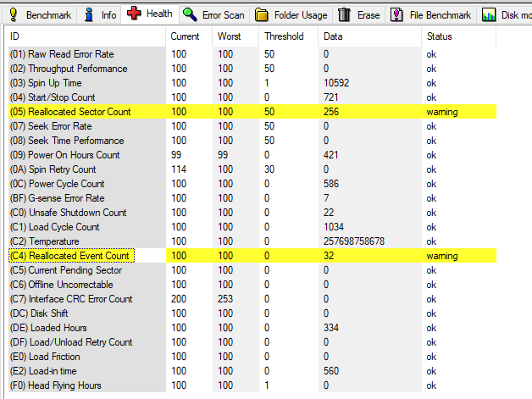Sort by the Status column header
This screenshot has height=399, width=532.
[x=458, y=36]
